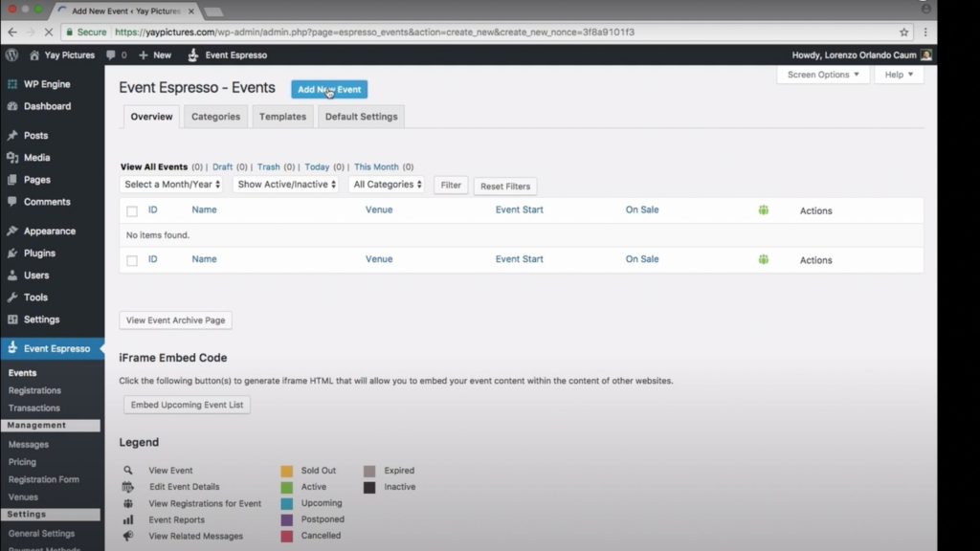Open Media library in the sidebar
The width and height of the screenshot is (980, 551).
coord(36,158)
